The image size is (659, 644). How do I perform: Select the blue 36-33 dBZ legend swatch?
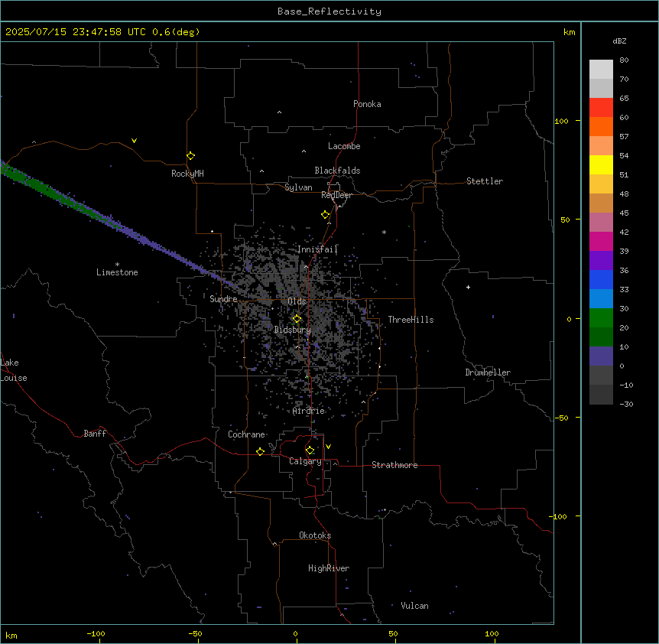point(601,279)
